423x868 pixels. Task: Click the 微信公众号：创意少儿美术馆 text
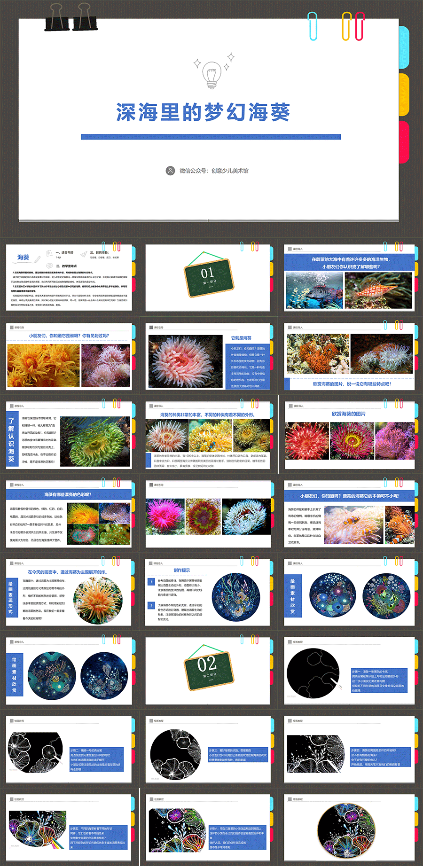click(214, 171)
